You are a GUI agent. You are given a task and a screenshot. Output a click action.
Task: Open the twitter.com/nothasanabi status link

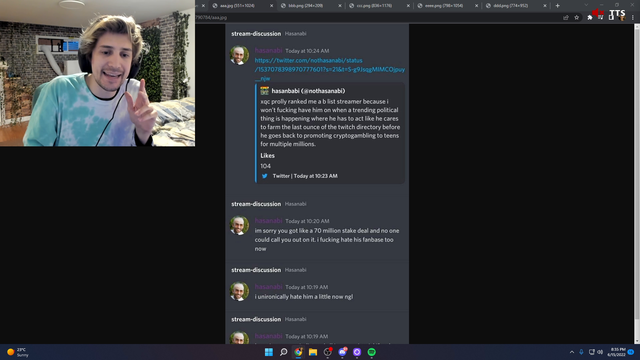(330, 69)
